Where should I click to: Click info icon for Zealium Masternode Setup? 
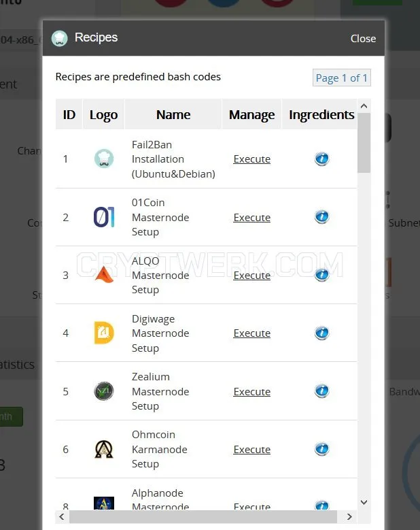(x=321, y=391)
